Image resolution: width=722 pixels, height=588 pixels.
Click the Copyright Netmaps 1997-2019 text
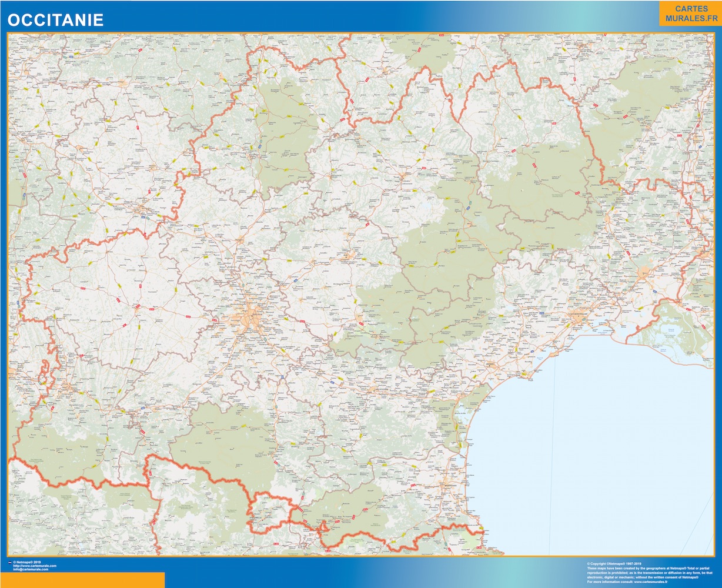point(613,564)
